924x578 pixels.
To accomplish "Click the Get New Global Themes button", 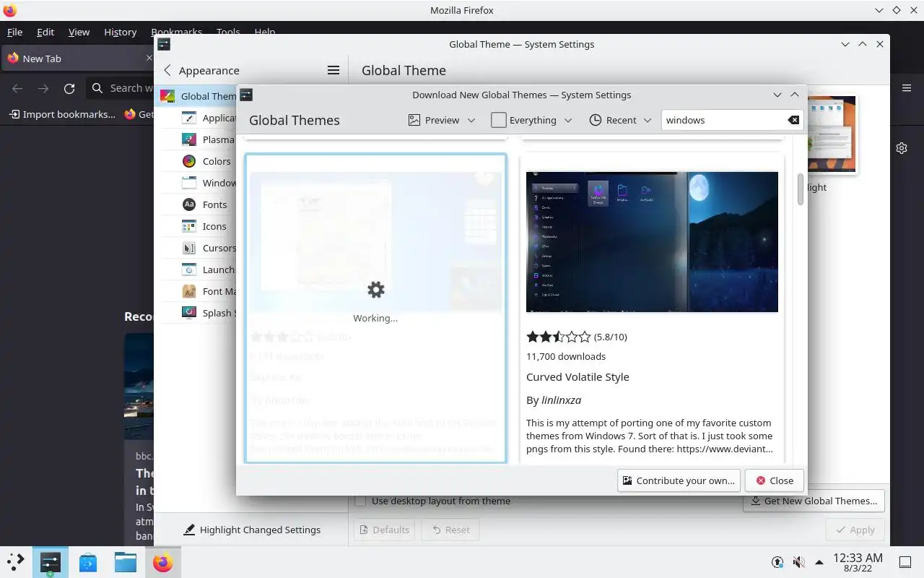I will 814,501.
